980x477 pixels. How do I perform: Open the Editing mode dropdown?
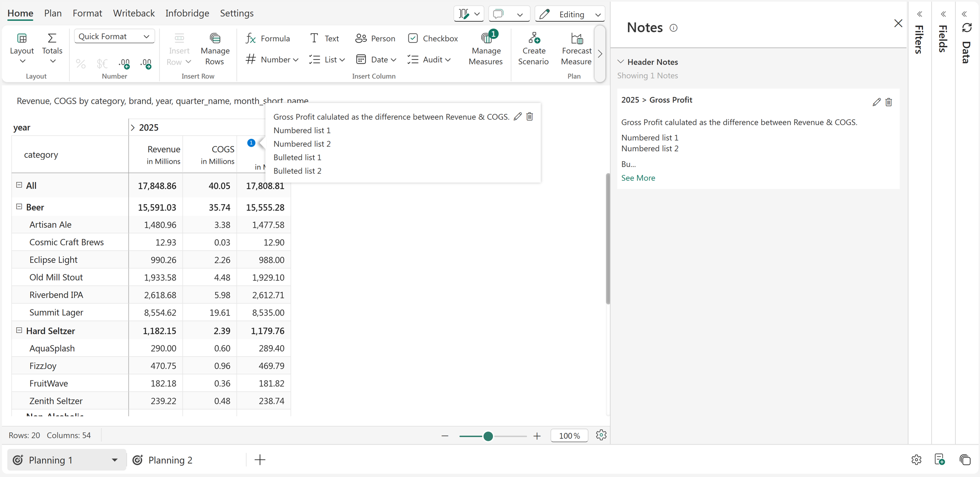[570, 14]
